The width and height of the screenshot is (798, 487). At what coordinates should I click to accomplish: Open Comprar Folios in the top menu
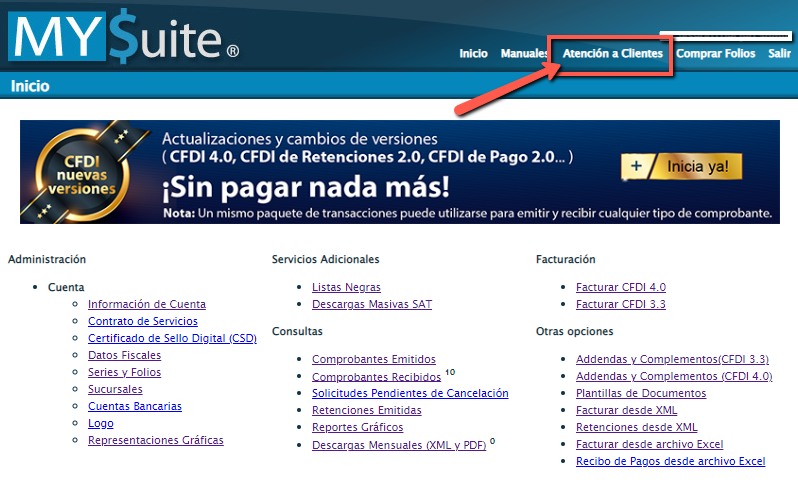click(x=716, y=53)
